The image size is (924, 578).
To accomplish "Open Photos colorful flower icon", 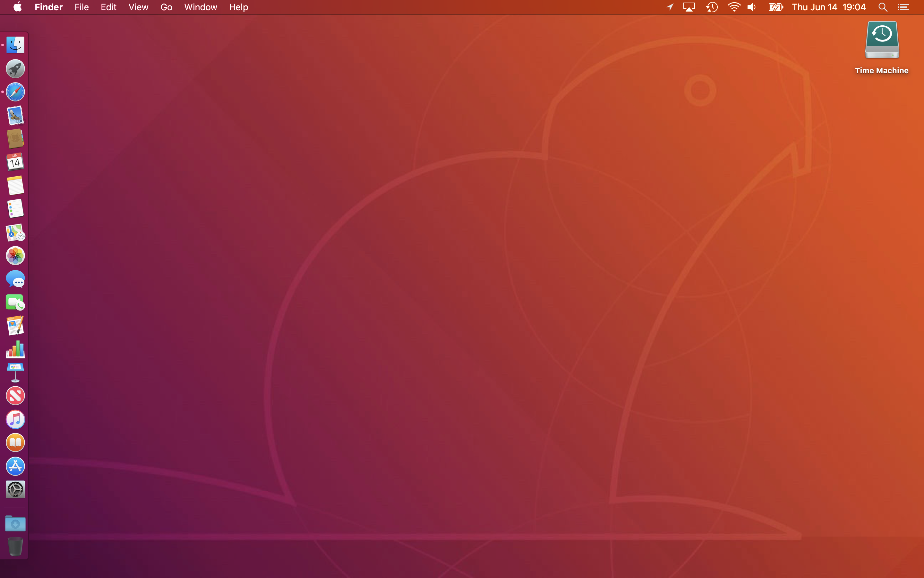I will pyautogui.click(x=15, y=256).
